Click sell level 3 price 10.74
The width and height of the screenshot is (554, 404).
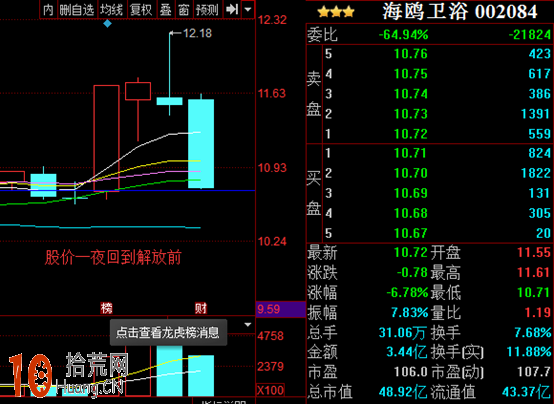pyautogui.click(x=411, y=94)
